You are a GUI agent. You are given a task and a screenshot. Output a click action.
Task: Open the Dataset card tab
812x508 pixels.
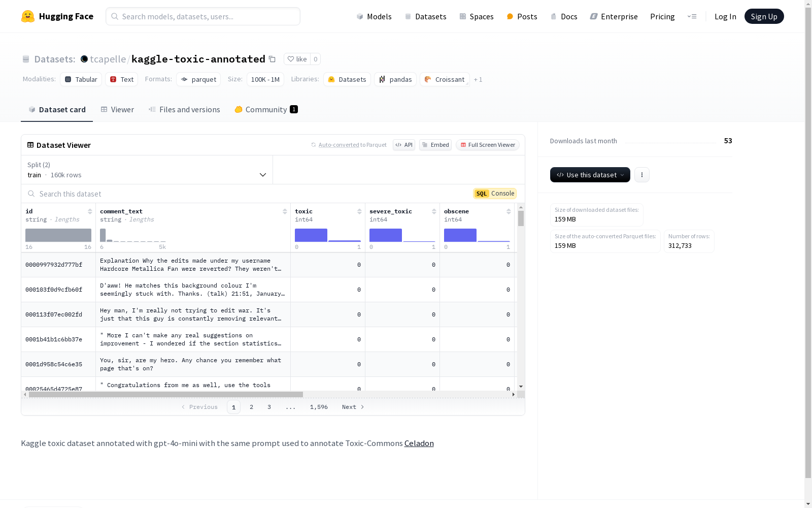coord(57,110)
